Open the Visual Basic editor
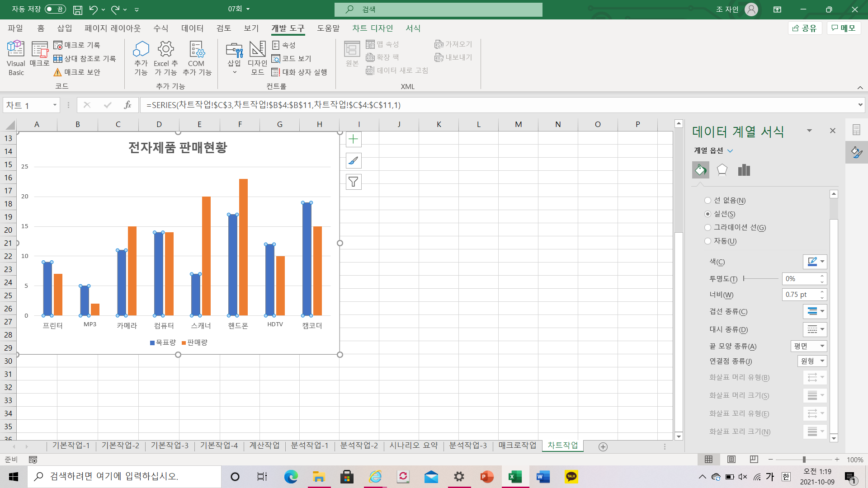Screen dimensions: 868x488 16,58
